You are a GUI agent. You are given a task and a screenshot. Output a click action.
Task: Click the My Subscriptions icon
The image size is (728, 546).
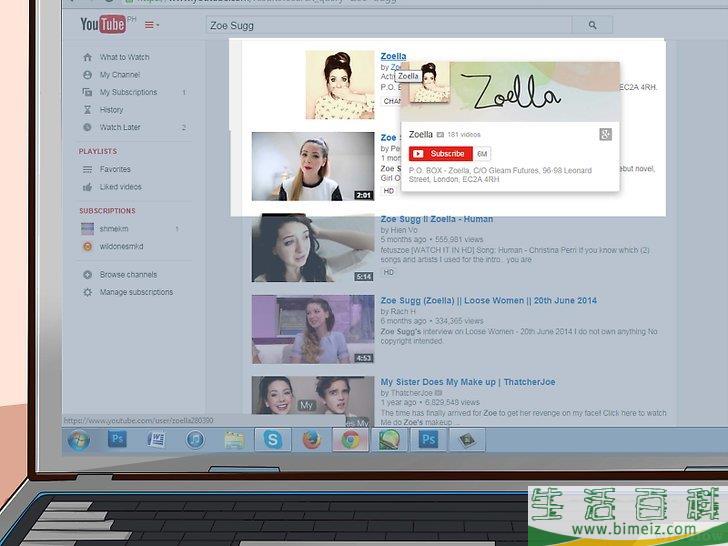(x=87, y=92)
